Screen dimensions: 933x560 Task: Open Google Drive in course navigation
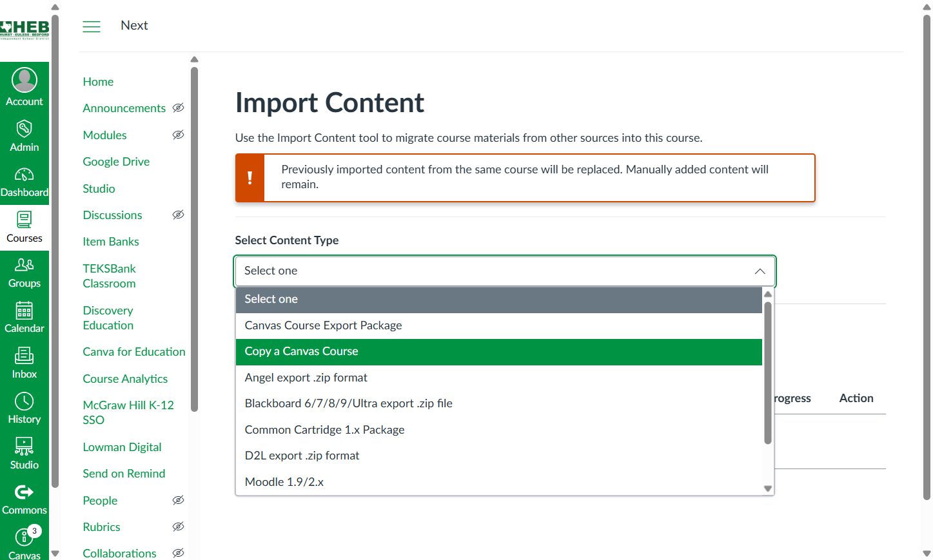(116, 162)
